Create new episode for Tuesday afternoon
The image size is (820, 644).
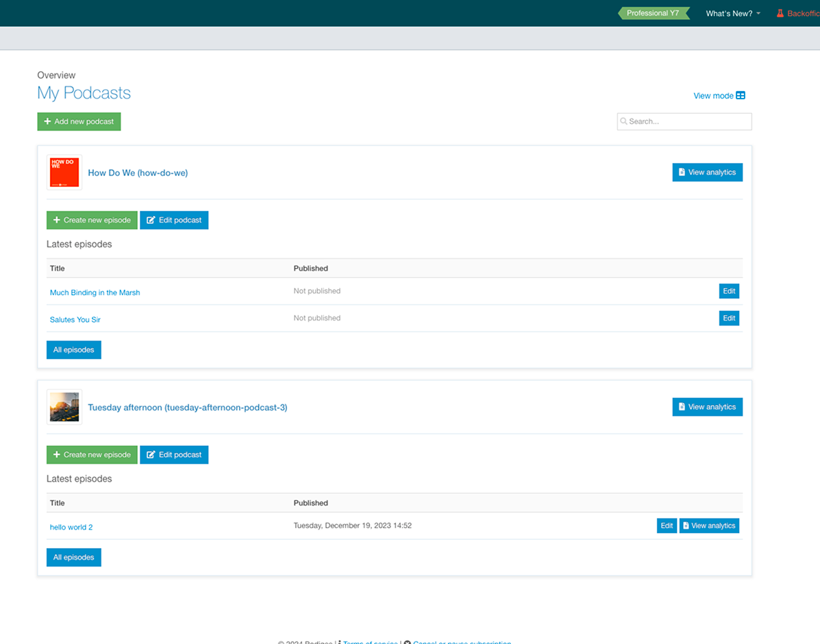tap(92, 455)
